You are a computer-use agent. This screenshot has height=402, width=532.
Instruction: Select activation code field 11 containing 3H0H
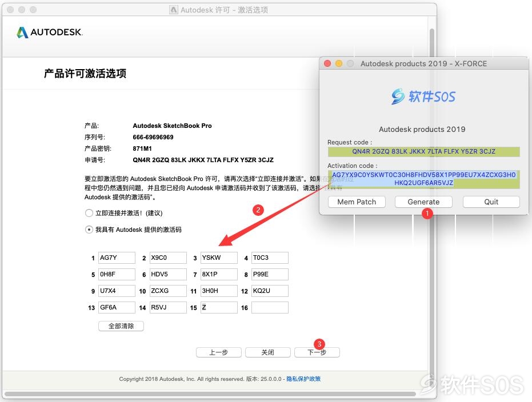219,291
